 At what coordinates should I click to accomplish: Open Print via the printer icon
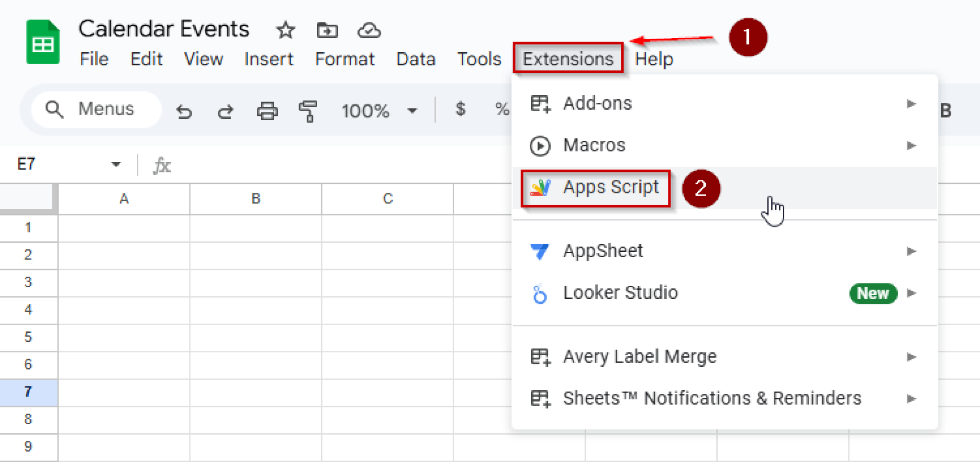coord(267,110)
